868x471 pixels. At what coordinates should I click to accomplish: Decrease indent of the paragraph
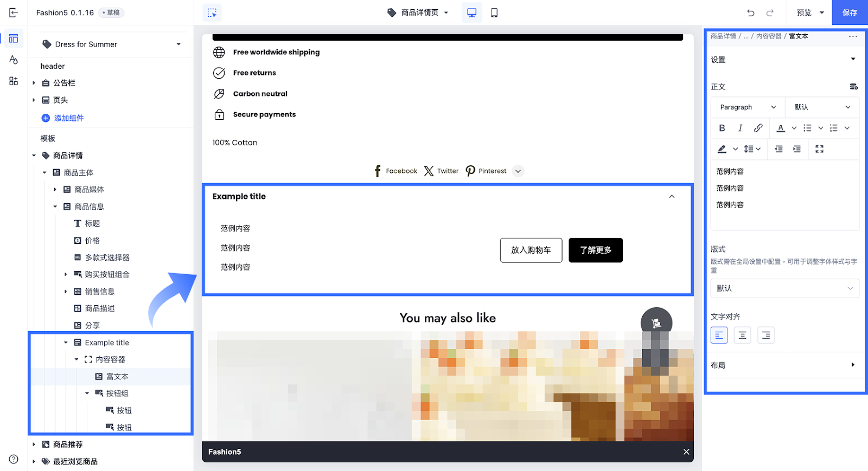778,149
